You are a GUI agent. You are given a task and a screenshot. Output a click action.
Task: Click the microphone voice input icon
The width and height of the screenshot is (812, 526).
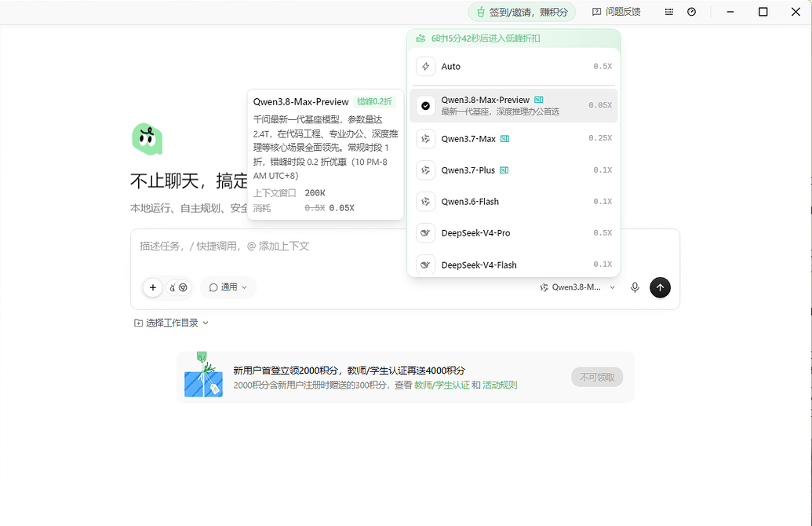coord(635,287)
